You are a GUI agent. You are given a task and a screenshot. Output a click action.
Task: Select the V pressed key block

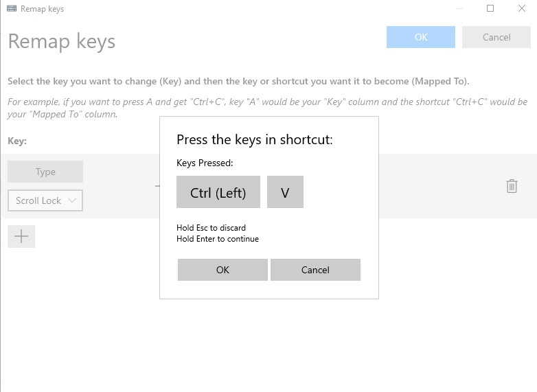(285, 192)
